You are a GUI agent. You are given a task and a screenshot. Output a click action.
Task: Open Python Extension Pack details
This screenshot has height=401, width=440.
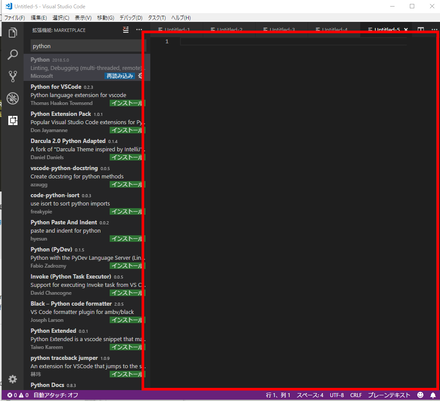[87, 122]
